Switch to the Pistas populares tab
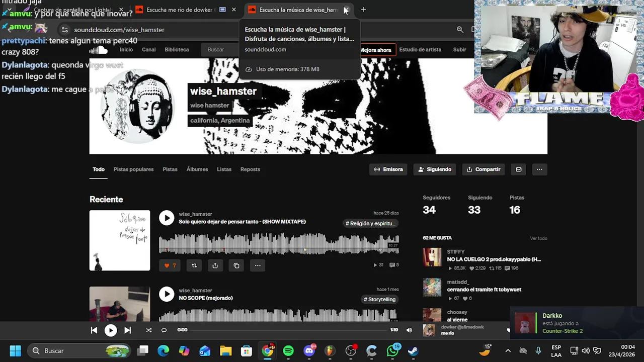The width and height of the screenshot is (644, 362). coord(133,169)
